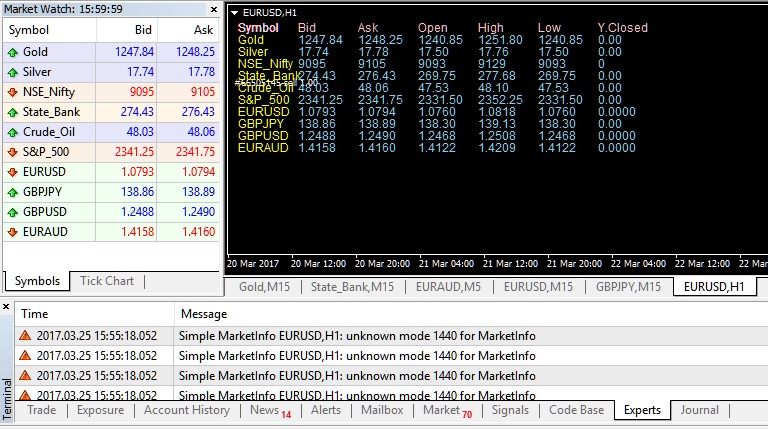The image size is (768, 429).
Task: Click the arrow icon next to Crude_Oil
Action: (12, 132)
